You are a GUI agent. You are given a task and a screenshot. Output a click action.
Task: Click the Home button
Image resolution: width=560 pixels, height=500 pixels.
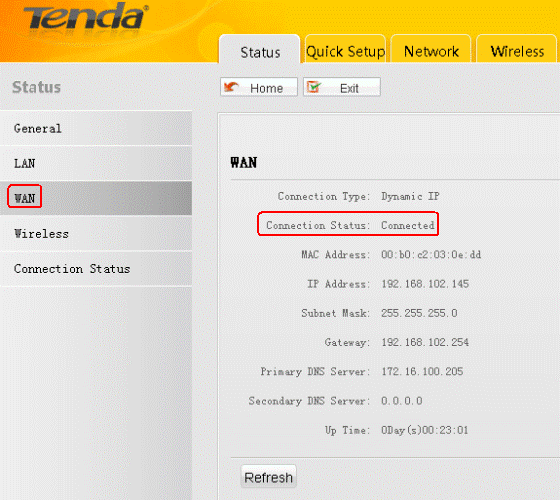pyautogui.click(x=259, y=87)
